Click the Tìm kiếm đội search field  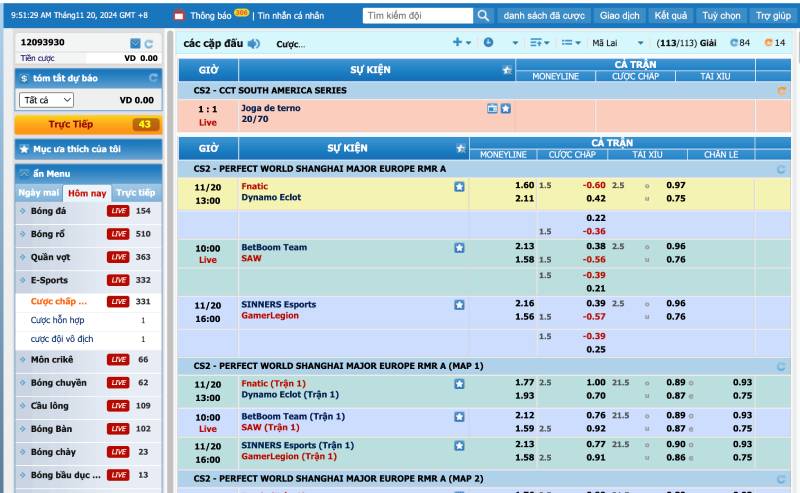tap(416, 16)
